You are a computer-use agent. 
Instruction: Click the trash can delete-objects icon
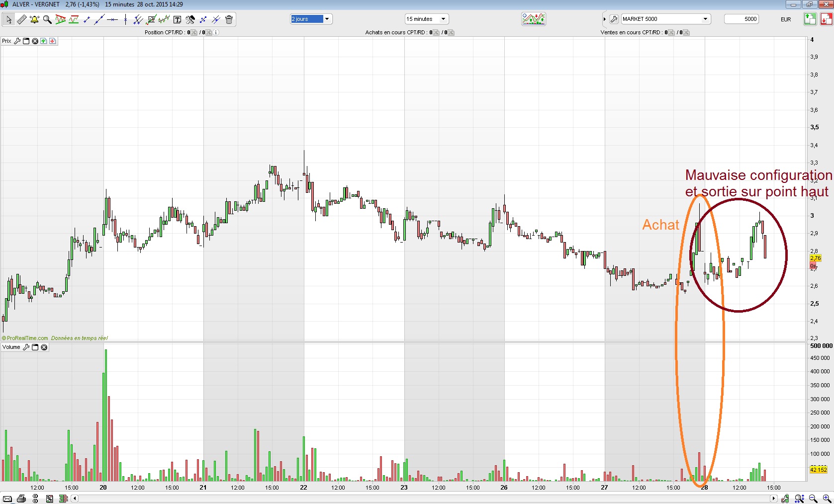(x=229, y=19)
